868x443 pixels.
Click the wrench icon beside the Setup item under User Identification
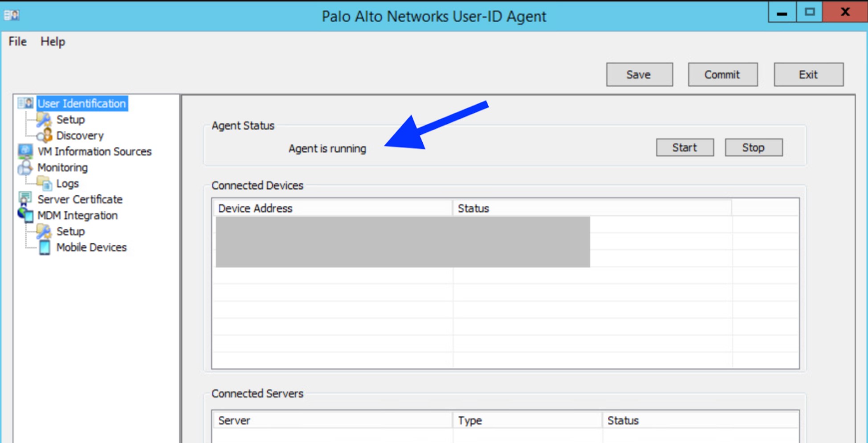click(44, 119)
